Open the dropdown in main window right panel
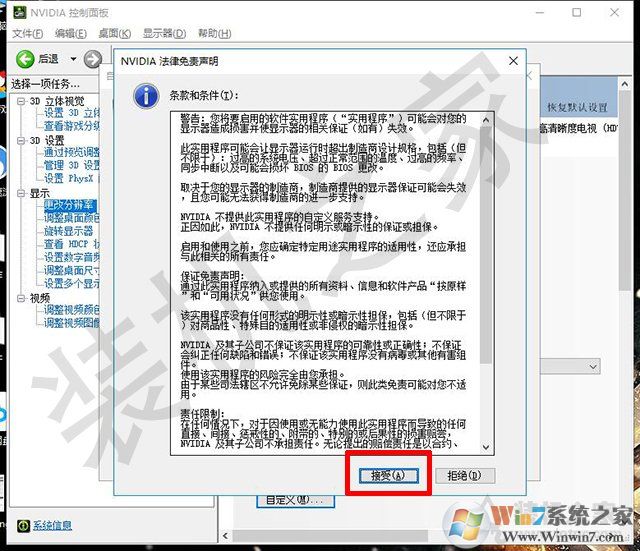Image resolution: width=640 pixels, height=551 pixels. pos(593,367)
